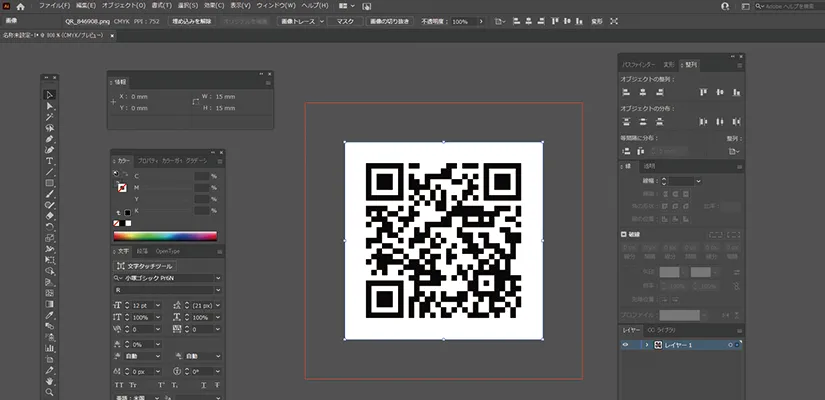The image size is (825, 400).
Task: Open the search help user account icon
Action: [x=726, y=6]
